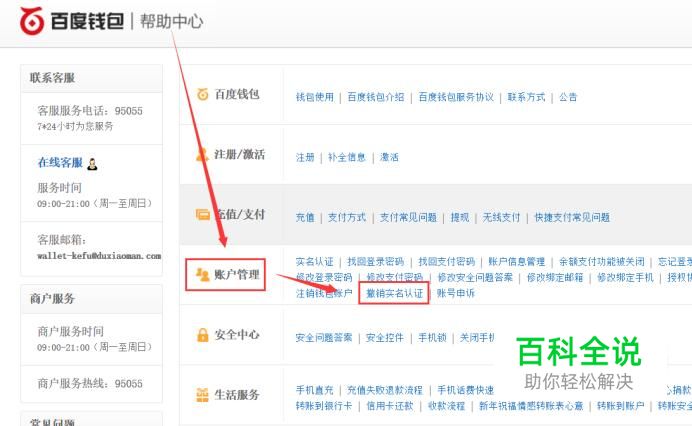Screen dimensions: 692x426
Task: Select the 百度钱包 category heading
Action: 237,94
